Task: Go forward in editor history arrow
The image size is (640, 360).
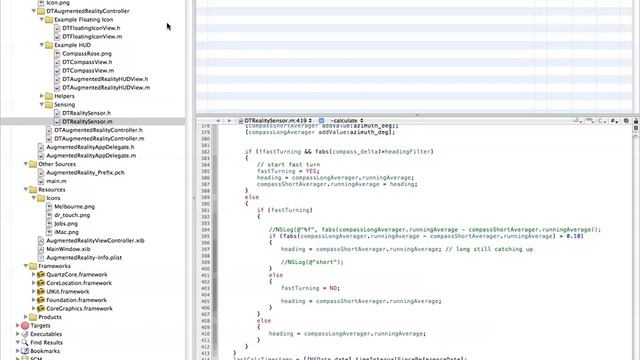Action: pos(229,121)
